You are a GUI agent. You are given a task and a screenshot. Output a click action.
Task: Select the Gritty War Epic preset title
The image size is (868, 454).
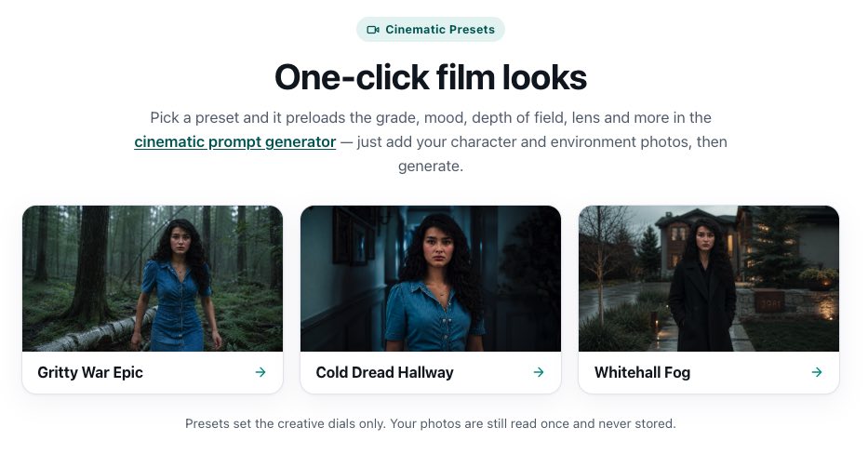tap(90, 372)
